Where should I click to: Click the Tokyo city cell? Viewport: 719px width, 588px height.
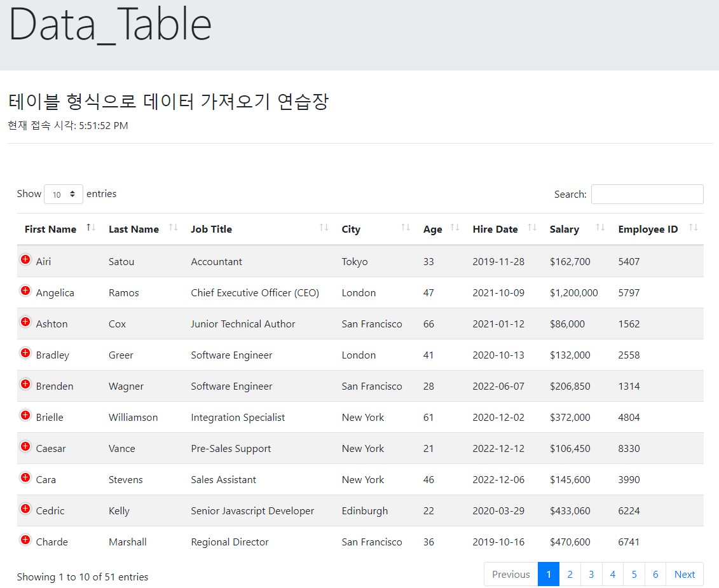pyautogui.click(x=355, y=262)
